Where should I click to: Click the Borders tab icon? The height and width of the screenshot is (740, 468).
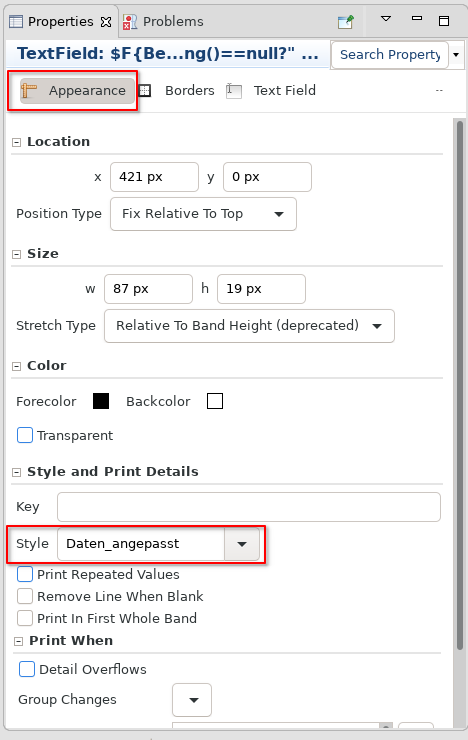click(x=145, y=91)
